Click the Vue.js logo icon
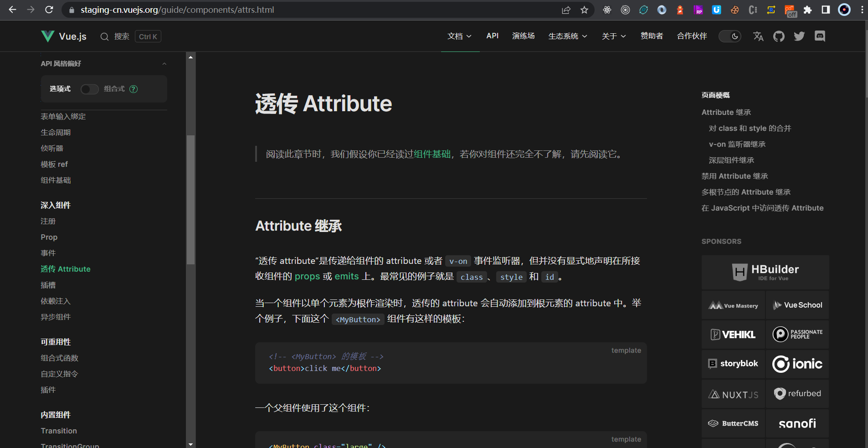 click(47, 36)
